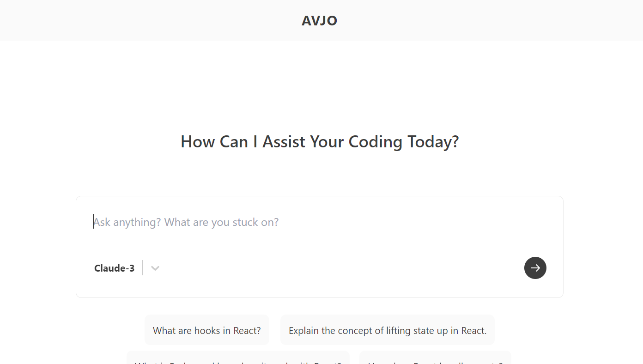Click the AVJO title in the top bar
The image size is (643, 364).
(319, 20)
